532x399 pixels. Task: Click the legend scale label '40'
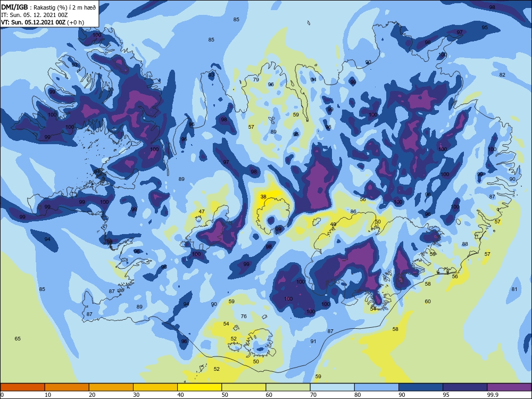coord(181,395)
